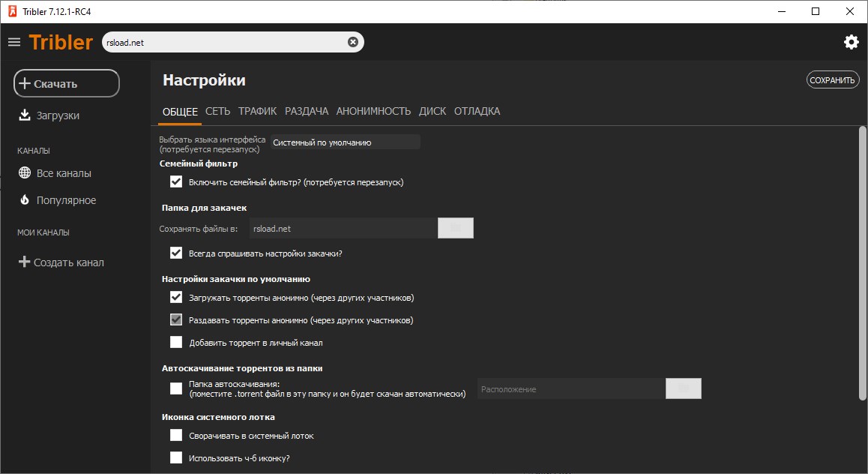868x474 pixels.
Task: Open Популярное in sidebar
Action: [x=67, y=200]
